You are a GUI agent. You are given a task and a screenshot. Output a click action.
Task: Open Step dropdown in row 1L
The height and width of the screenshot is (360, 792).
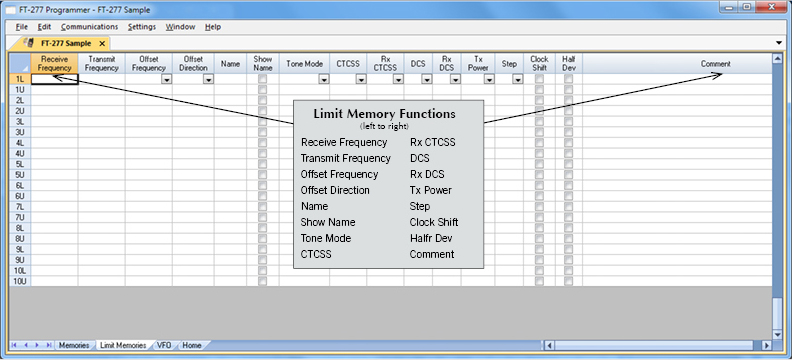tap(518, 79)
